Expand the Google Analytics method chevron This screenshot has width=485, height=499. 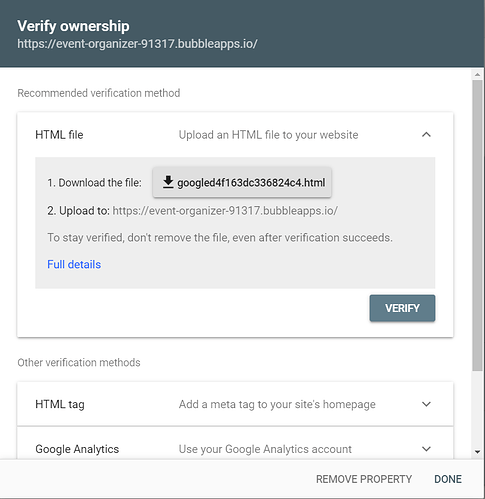click(x=426, y=449)
